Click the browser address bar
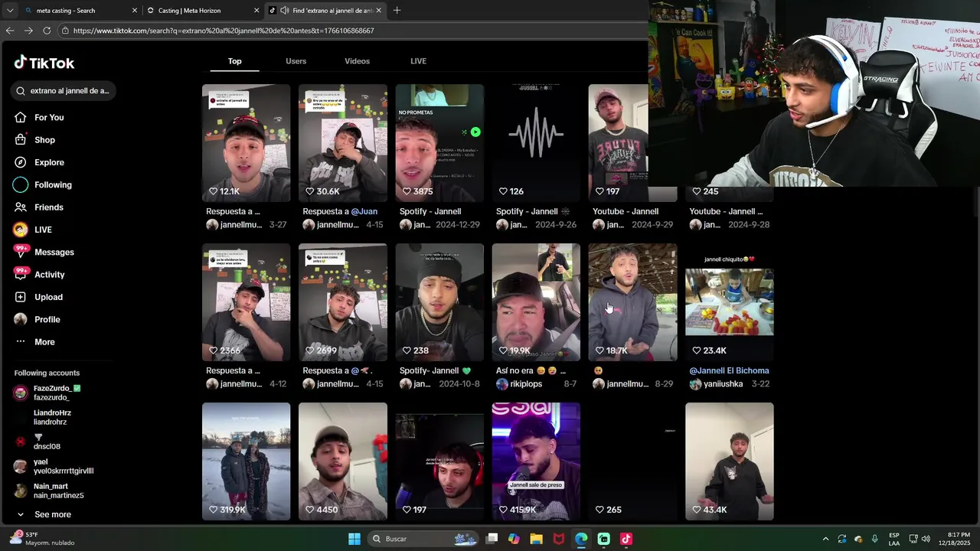 (352, 31)
